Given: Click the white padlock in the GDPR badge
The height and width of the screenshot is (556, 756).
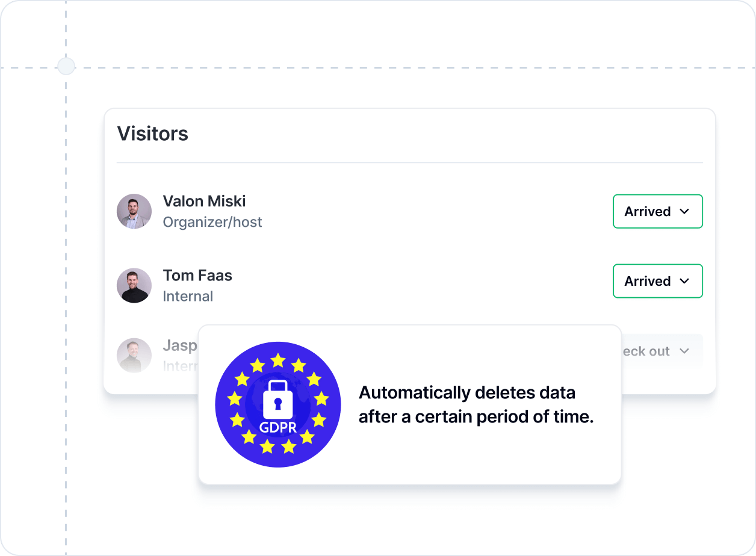Looking at the screenshot, I should coord(277,400).
